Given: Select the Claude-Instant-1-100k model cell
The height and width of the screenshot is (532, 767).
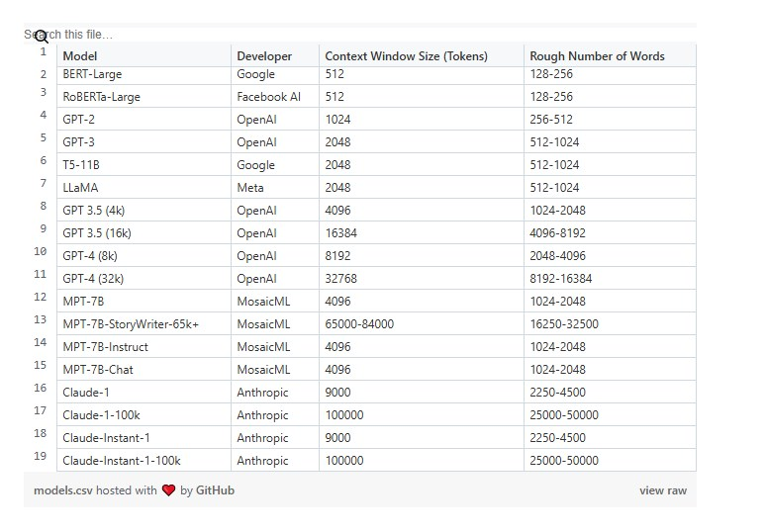Looking at the screenshot, I should 121,461.
